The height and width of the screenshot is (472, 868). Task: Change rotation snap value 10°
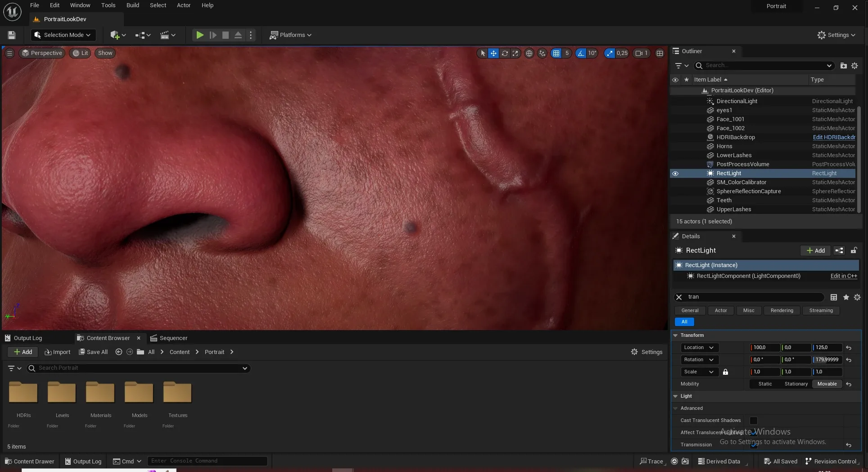[x=592, y=53]
